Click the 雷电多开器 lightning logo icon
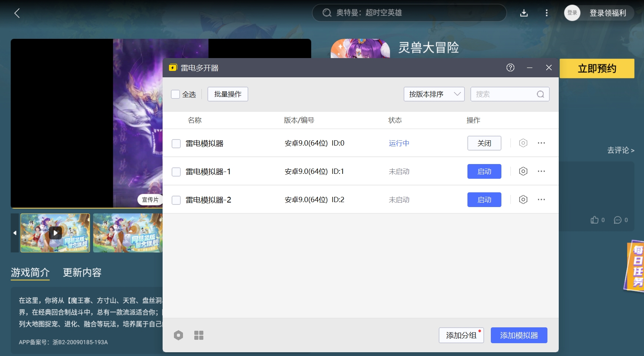Image resolution: width=644 pixels, height=356 pixels. tap(173, 68)
